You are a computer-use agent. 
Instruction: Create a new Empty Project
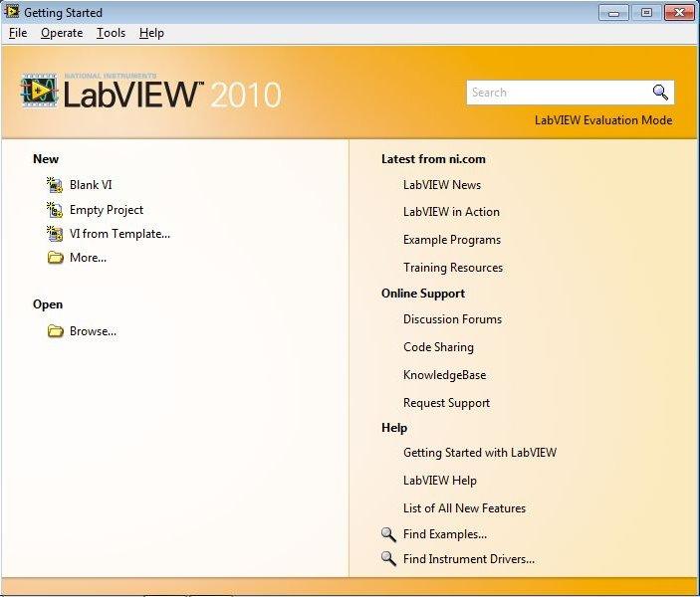(x=107, y=210)
